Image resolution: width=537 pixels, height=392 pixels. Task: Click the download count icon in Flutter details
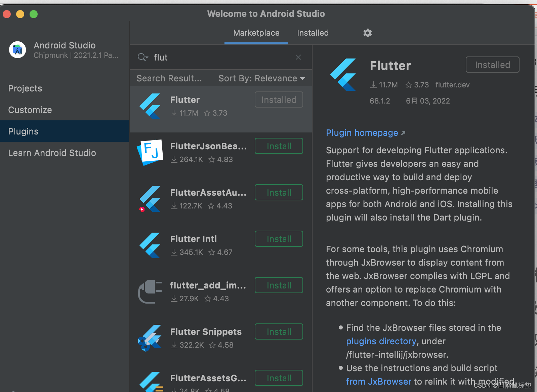(374, 85)
